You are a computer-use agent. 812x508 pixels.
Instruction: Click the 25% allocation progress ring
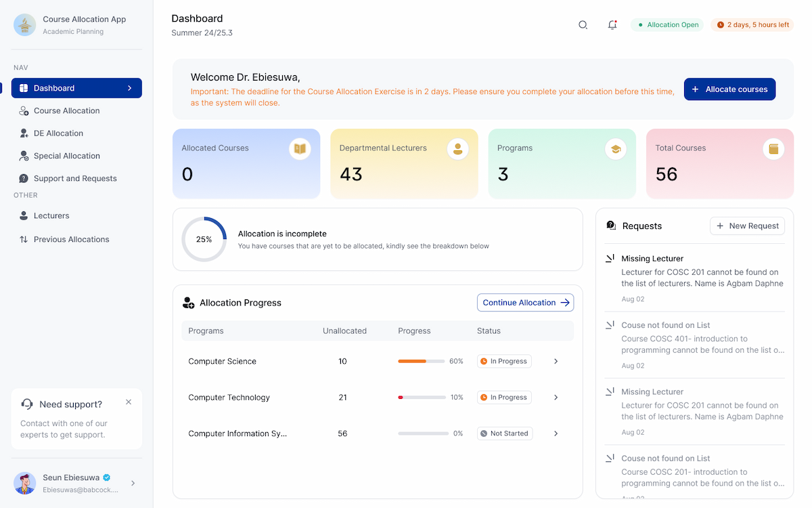click(204, 239)
